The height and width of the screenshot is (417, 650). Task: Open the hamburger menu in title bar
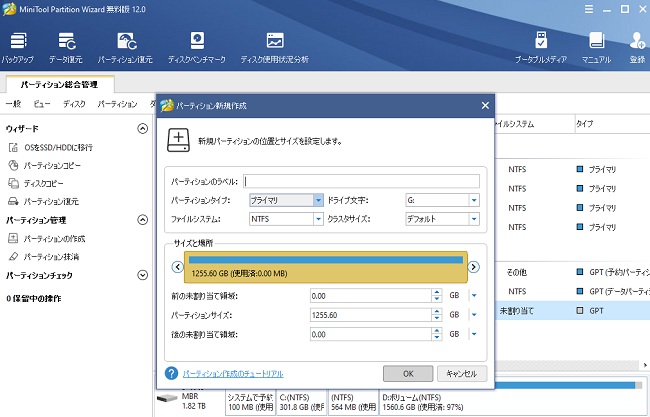click(x=589, y=9)
